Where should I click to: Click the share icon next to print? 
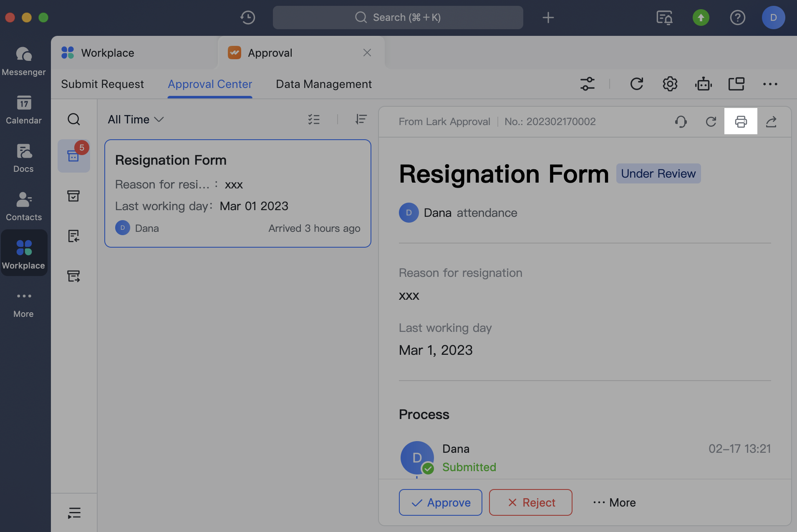771,121
